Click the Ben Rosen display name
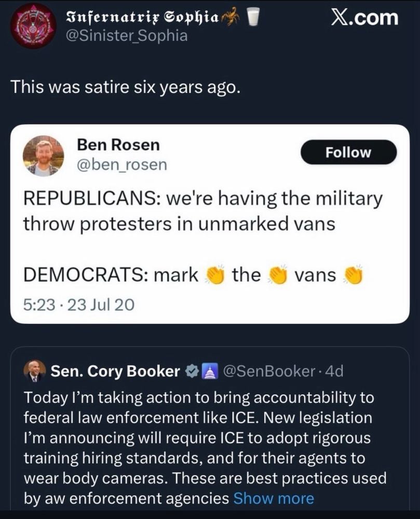Image resolution: width=420 pixels, height=519 pixels. point(118,145)
